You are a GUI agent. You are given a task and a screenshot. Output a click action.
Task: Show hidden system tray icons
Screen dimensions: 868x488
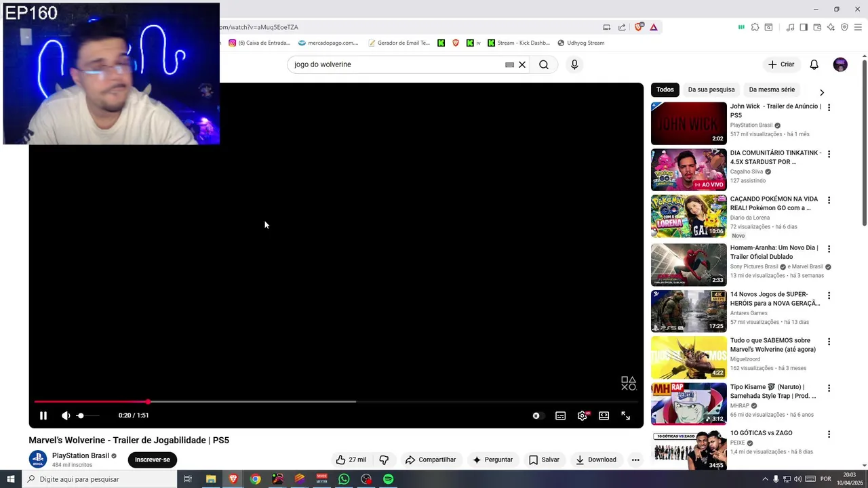point(766,479)
